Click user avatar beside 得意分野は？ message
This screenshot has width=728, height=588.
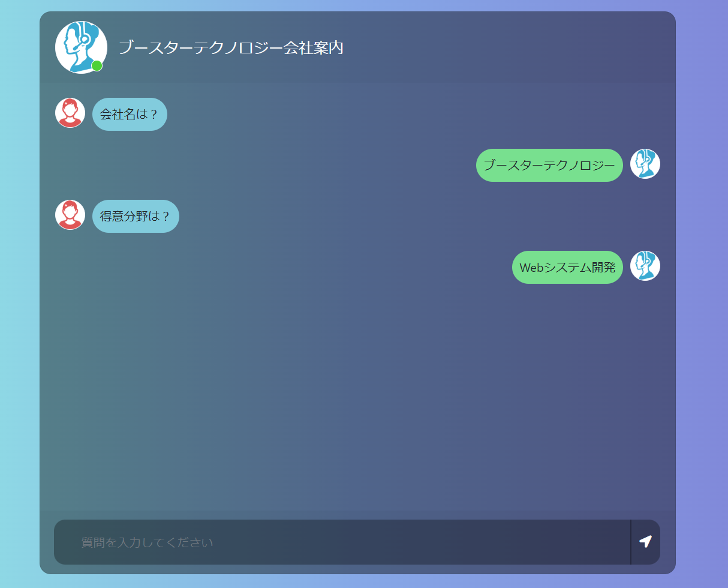point(70,215)
